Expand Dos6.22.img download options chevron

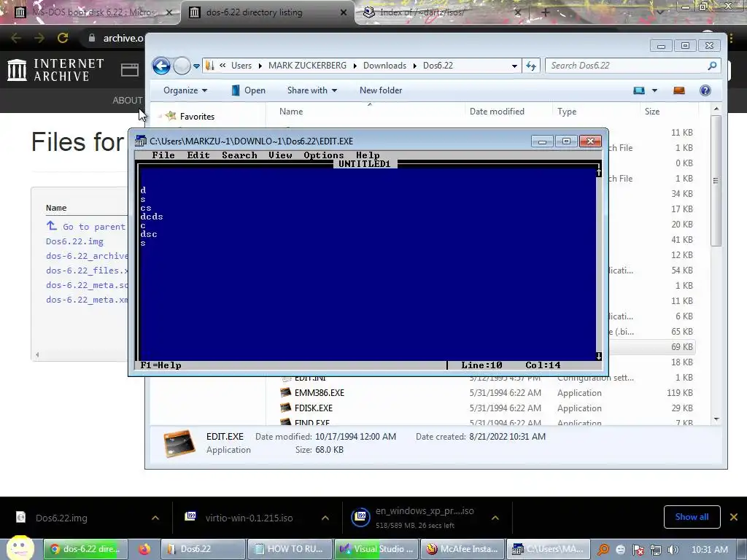pyautogui.click(x=155, y=518)
